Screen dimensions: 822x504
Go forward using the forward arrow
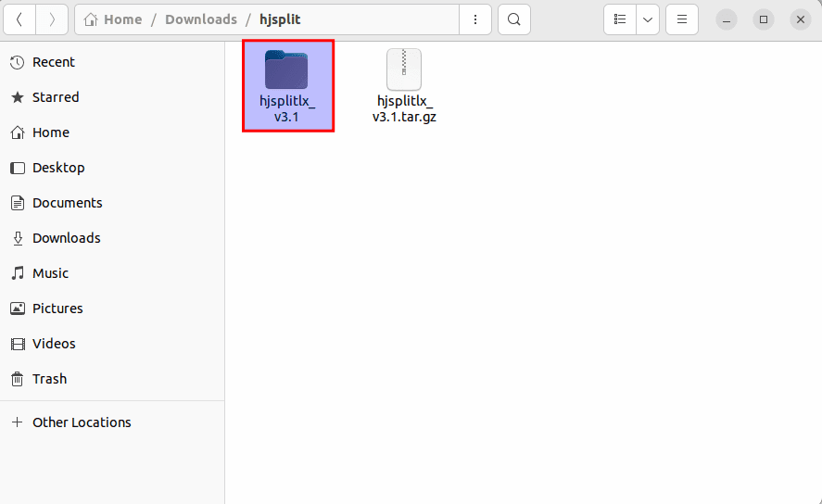pos(52,19)
